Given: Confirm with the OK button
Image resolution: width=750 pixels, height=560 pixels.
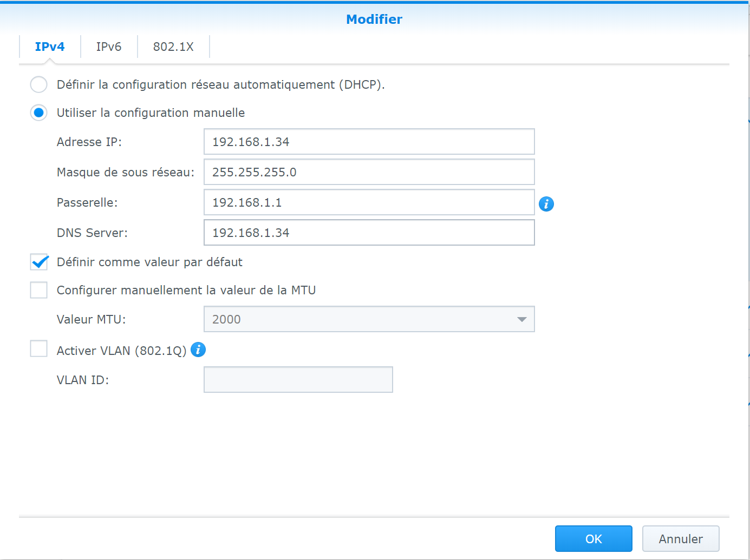Looking at the screenshot, I should [x=594, y=539].
